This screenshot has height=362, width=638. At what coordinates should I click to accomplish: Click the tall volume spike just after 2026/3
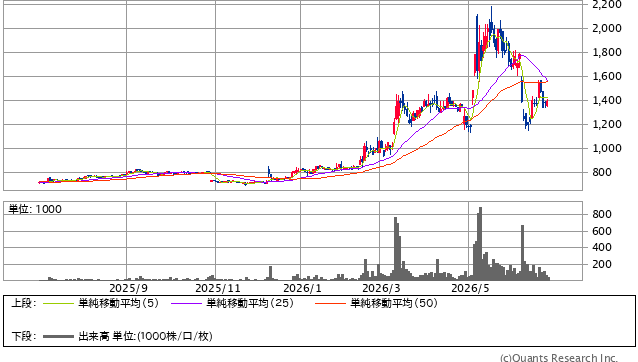tap(395, 249)
